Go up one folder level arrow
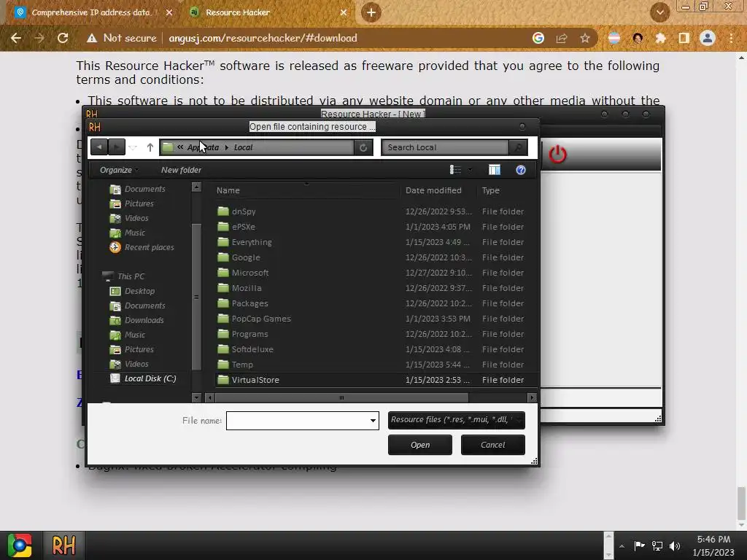The height and width of the screenshot is (560, 747). pos(150,147)
